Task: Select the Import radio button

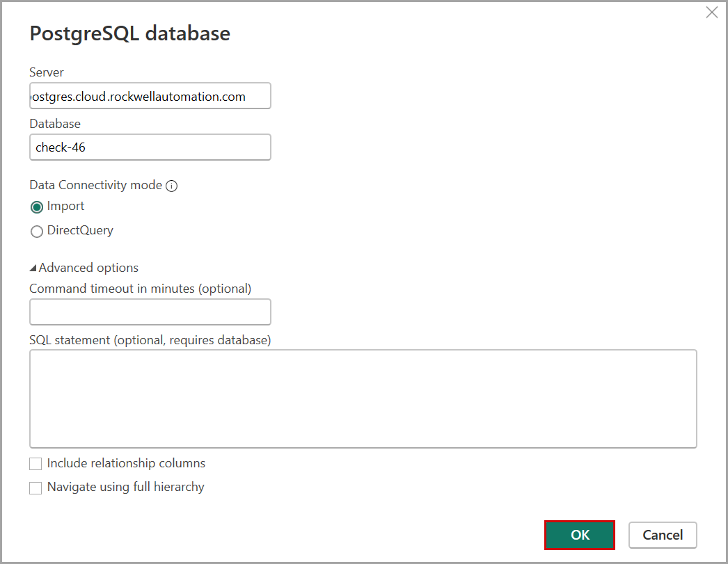Action: (x=37, y=207)
